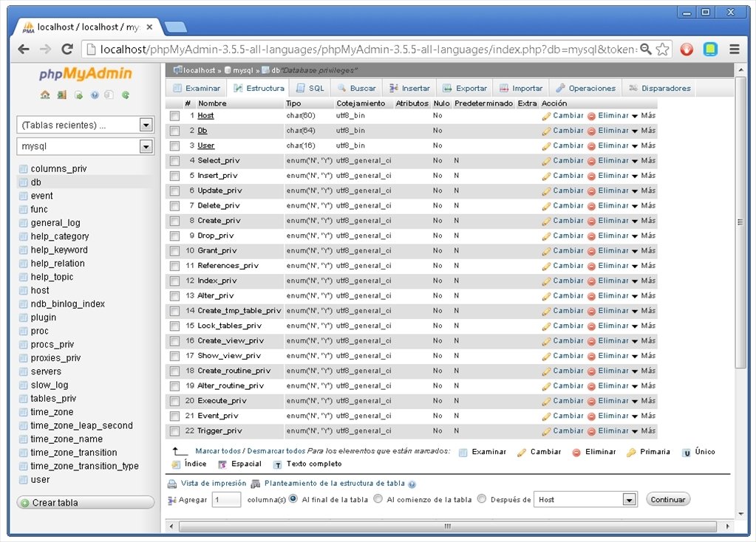This screenshot has height=542, width=756.
Task: Open the Chrome menu hamburger icon
Action: pos(735,49)
